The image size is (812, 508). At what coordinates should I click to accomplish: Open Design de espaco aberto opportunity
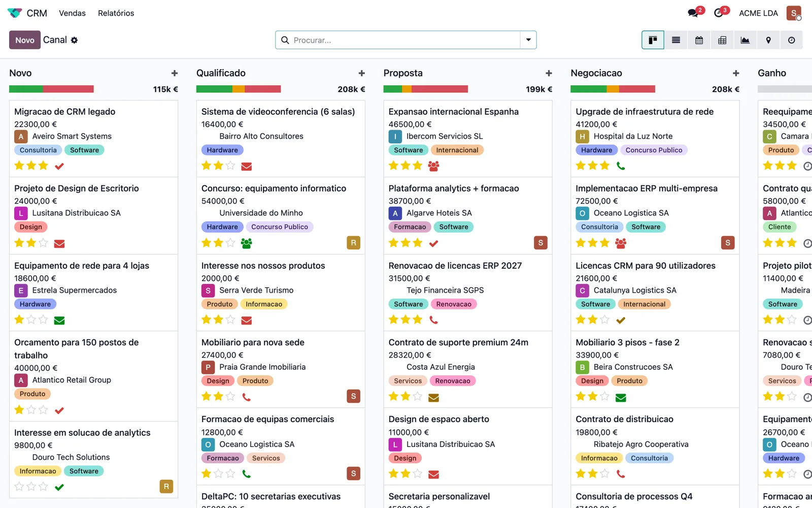click(467, 447)
